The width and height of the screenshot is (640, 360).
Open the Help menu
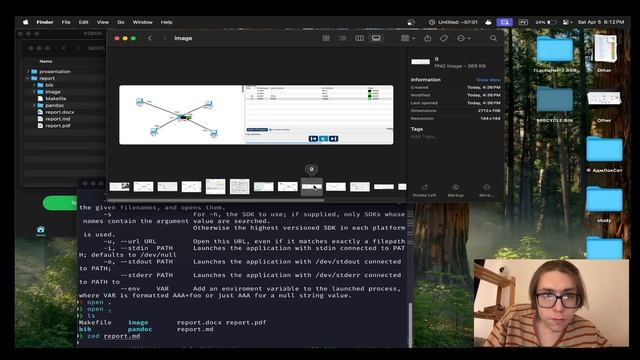pyautogui.click(x=166, y=22)
